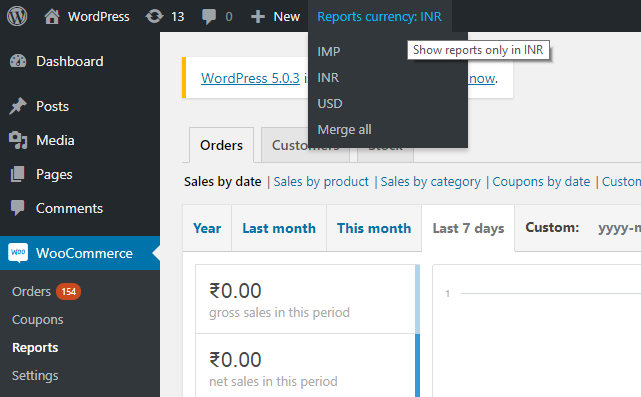Open WooCommerce Orders submenu
The width and height of the screenshot is (641, 397).
(x=31, y=292)
